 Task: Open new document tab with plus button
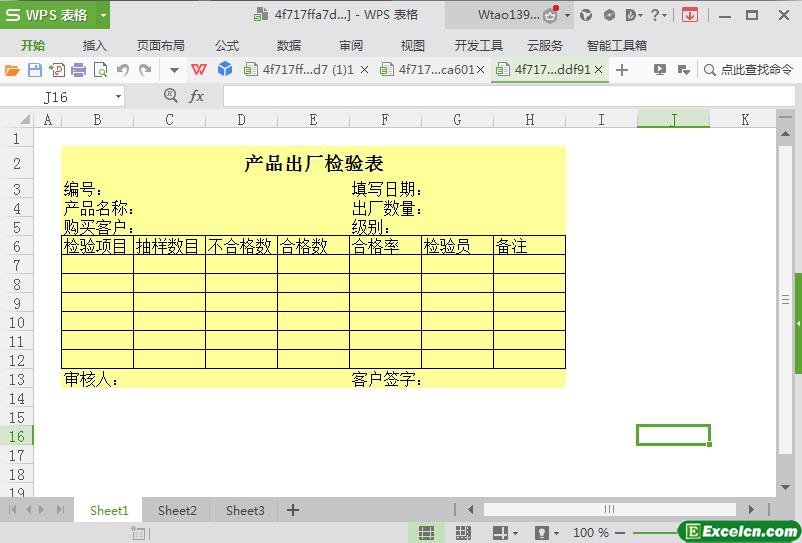tap(621, 70)
